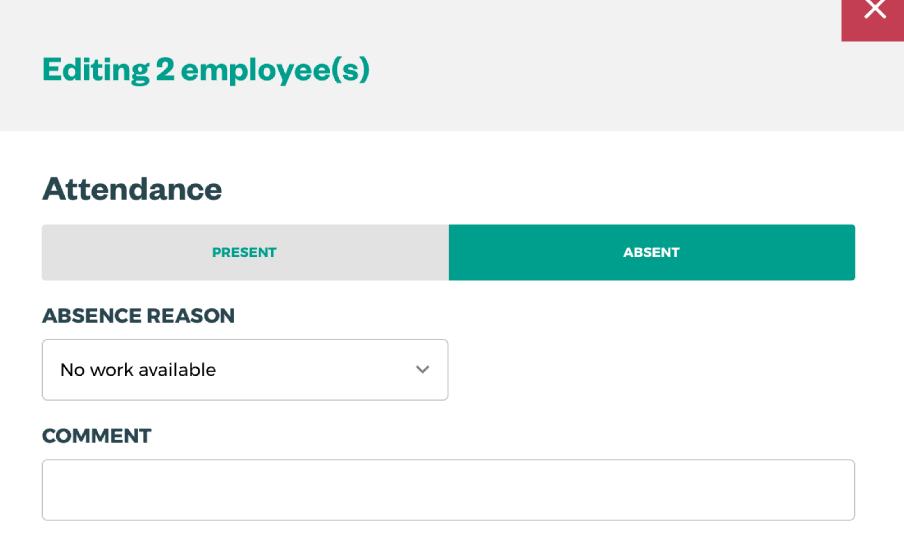Switch attendance status to Present
This screenshot has height=558, width=904.
pos(245,252)
